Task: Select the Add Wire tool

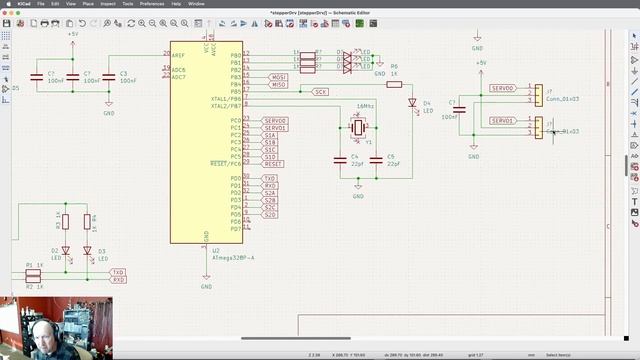Action: click(x=634, y=82)
